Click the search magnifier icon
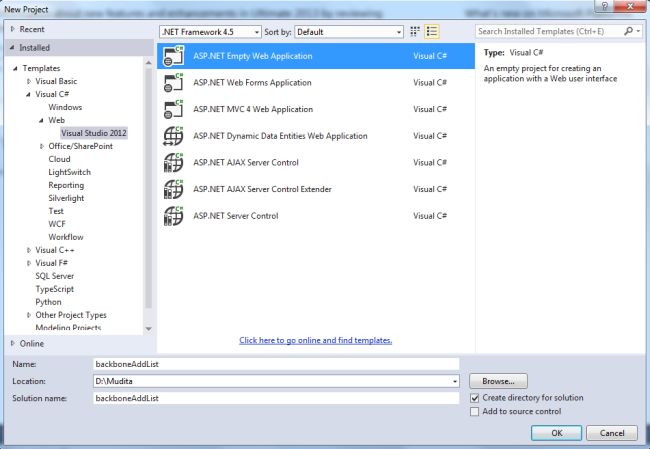Image resolution: width=650 pixels, height=449 pixels. (628, 31)
